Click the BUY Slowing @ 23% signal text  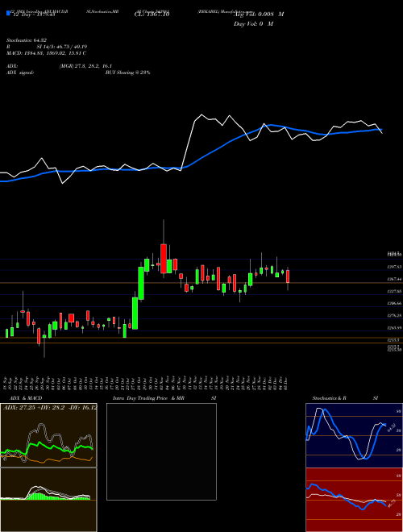[x=127, y=73]
